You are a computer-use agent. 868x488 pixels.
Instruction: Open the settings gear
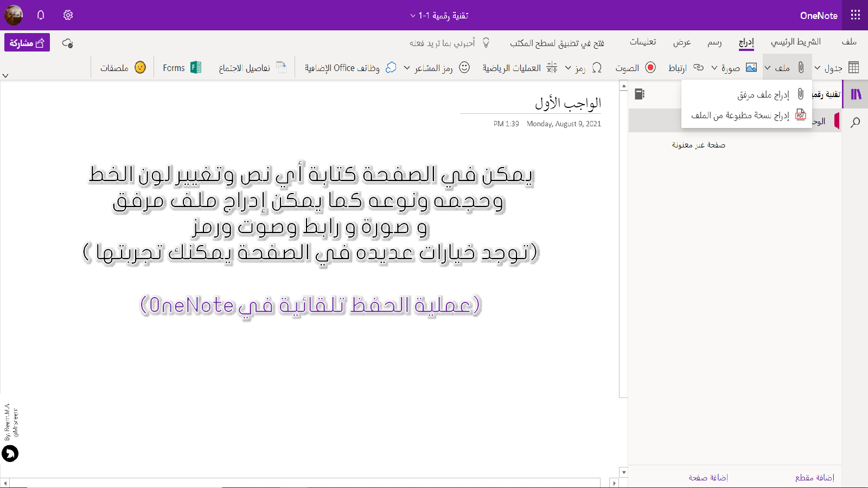[68, 15]
